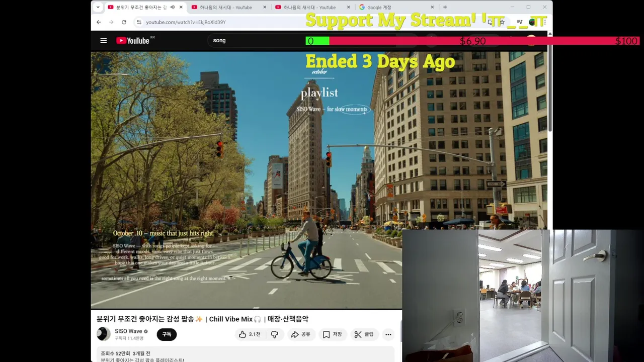Screen dimensions: 644x362
Task: Close the first YouTube tab
Action: pos(181,7)
